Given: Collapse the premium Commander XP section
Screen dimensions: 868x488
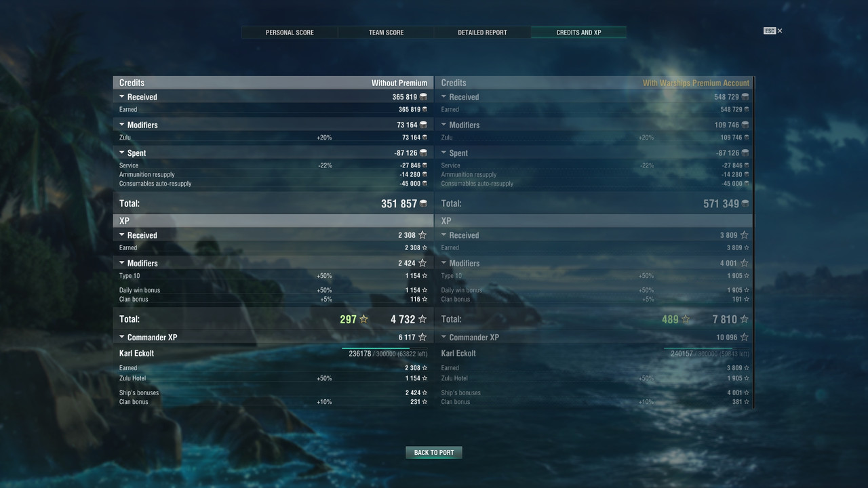Looking at the screenshot, I should [x=444, y=337].
